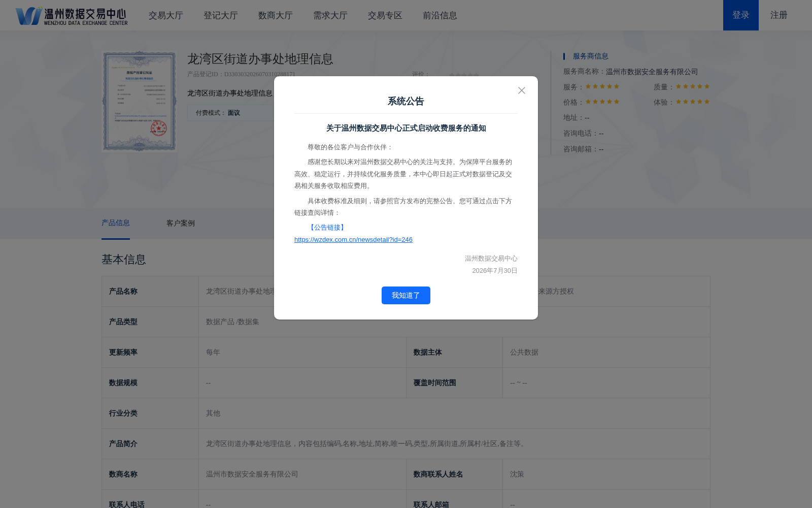Switch to the 客户案例 tab
This screenshot has height=508, width=812.
181,224
